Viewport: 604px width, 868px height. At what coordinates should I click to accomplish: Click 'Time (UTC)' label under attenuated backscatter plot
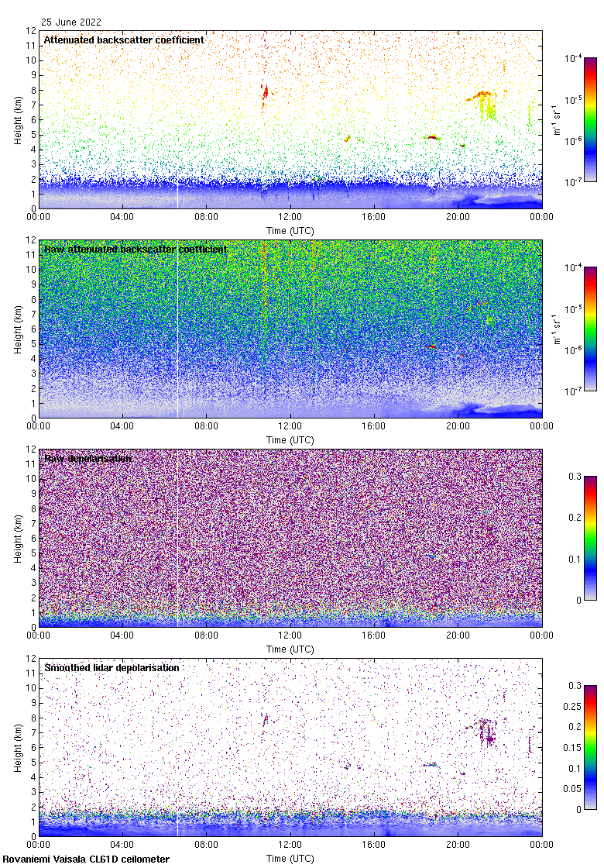[x=290, y=231]
